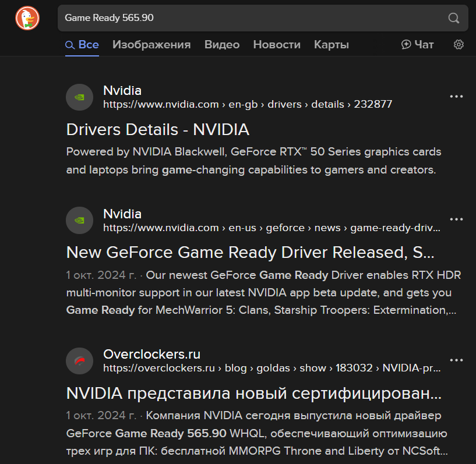Click the overclockers.ru blog goldas URL
Viewport: 476px width, 464px height.
pos(272,368)
